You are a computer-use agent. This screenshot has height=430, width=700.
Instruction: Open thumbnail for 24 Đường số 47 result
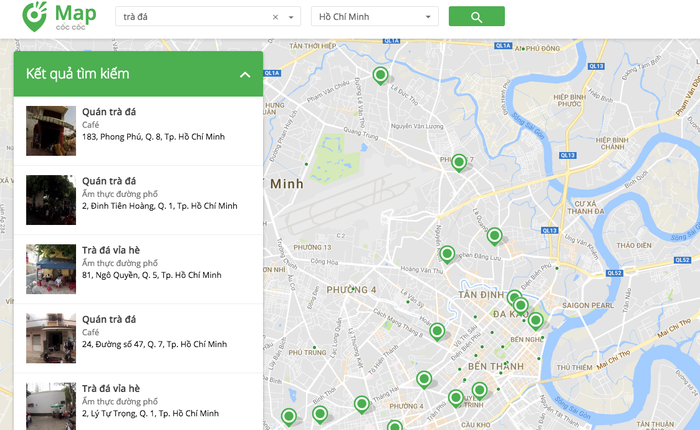[x=51, y=338]
